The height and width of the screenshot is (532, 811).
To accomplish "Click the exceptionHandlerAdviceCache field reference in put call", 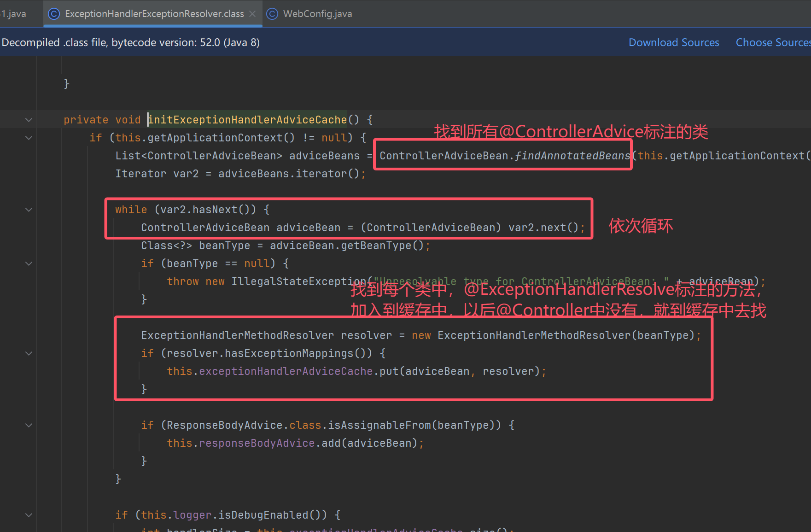I will point(286,371).
